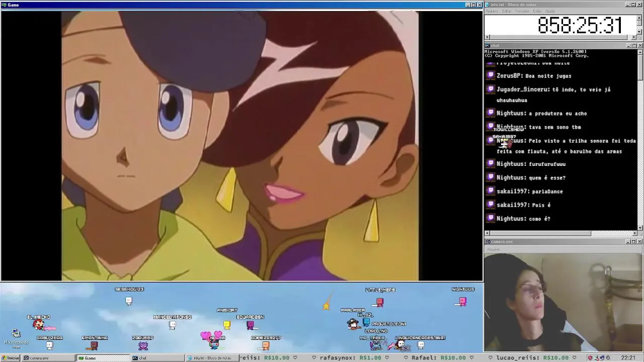Viewport: 644px width, 362px height.
Task: Click the EL_MECHO Knuckles avatar sprite
Action: [x=38, y=325]
